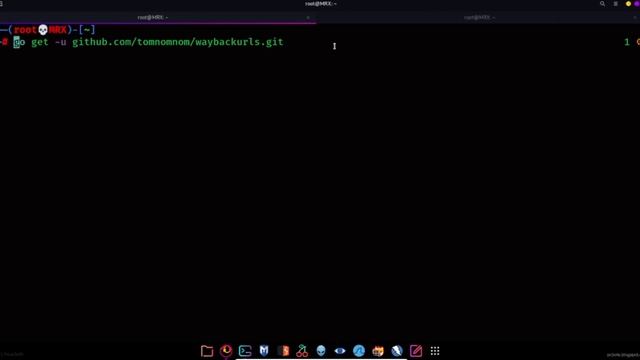Launch the CherryTree notes app with cherries icon
Viewport: 640px width, 360px height.
(x=302, y=351)
